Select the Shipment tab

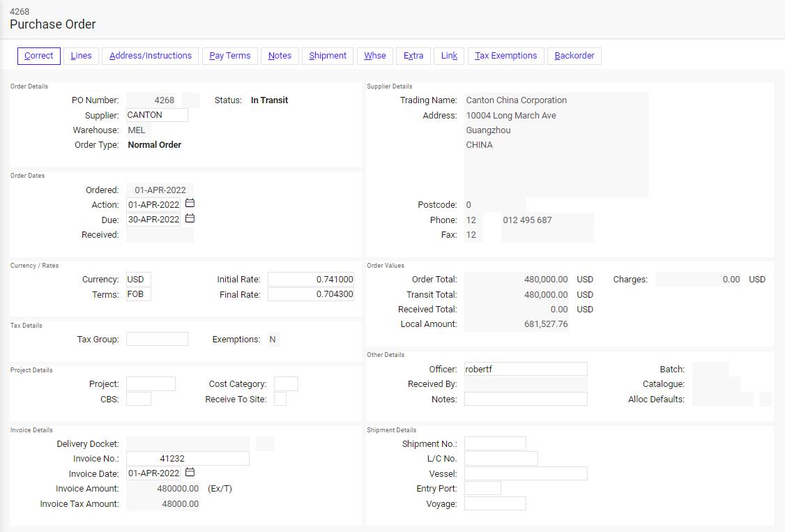(327, 55)
